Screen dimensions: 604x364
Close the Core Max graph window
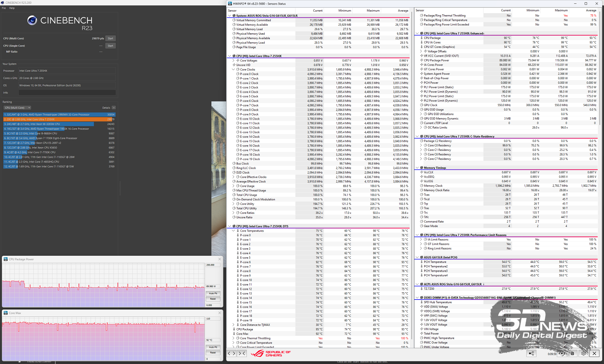tap(220, 313)
